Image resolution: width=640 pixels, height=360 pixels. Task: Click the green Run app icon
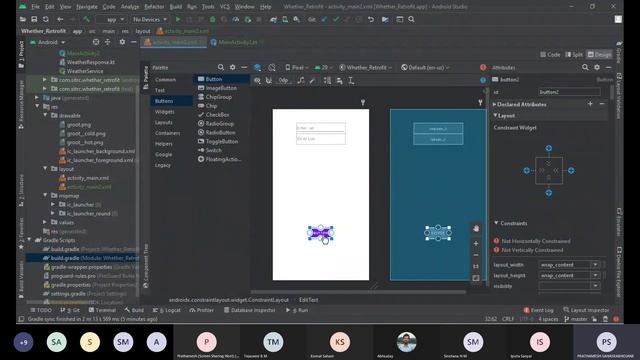178,19
